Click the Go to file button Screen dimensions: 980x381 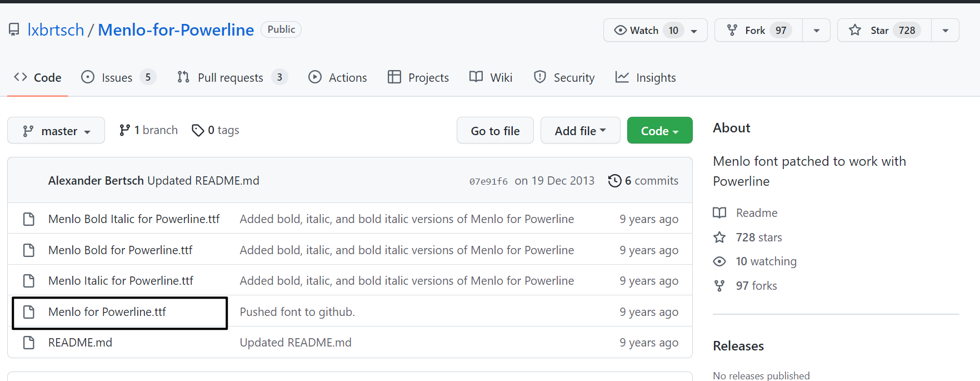coord(495,131)
